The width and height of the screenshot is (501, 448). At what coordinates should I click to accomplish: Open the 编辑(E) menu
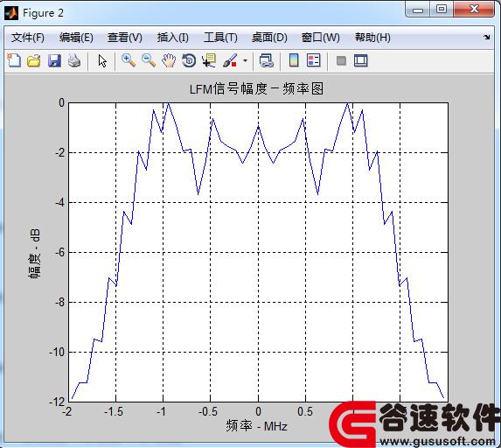(x=76, y=38)
